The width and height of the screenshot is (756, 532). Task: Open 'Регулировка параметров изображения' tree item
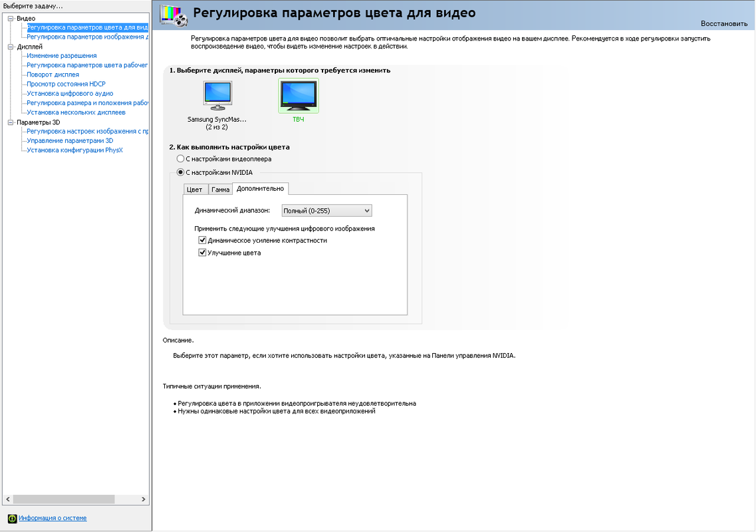pos(87,37)
